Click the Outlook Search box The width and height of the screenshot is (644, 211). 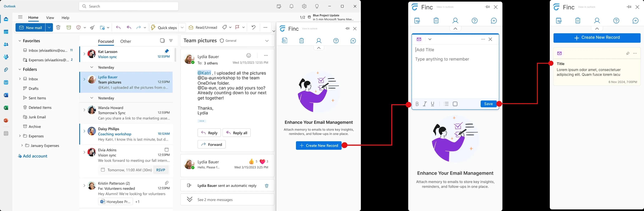(x=128, y=6)
